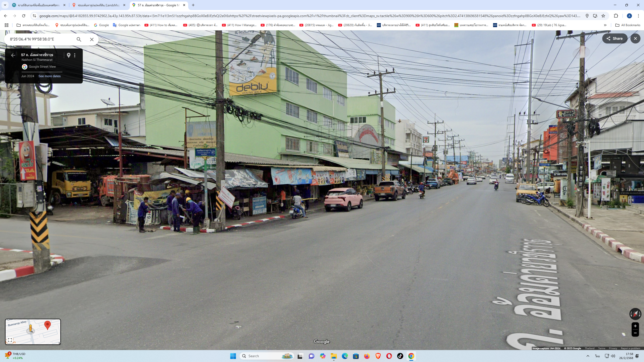The width and height of the screenshot is (644, 362).
Task: Open Chrome from taskbar
Action: pos(411,356)
